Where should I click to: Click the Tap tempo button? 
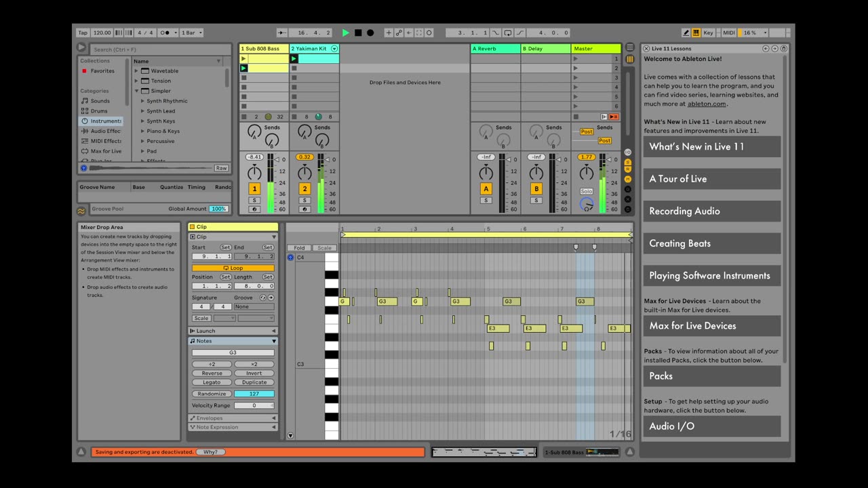pos(83,33)
